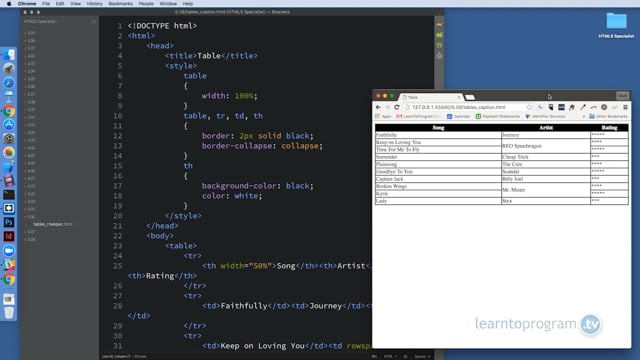Click line number 23 in gutter
The height and width of the screenshot is (360, 640).
[118, 246]
